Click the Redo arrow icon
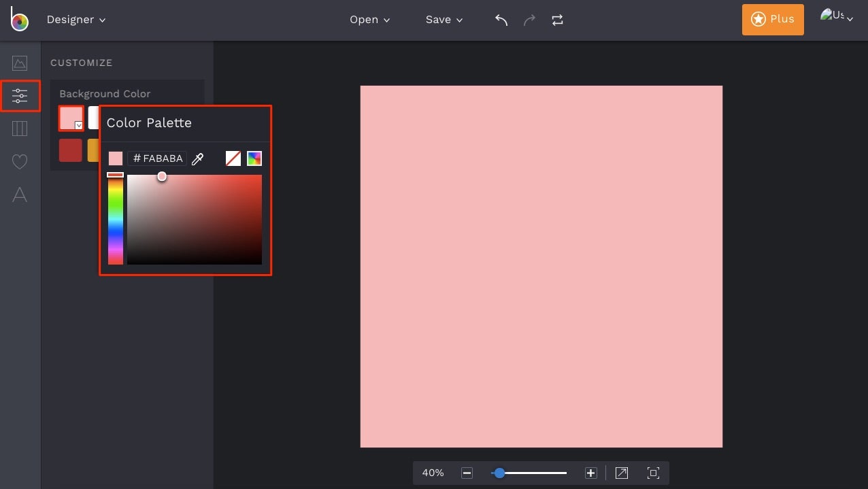 click(529, 20)
